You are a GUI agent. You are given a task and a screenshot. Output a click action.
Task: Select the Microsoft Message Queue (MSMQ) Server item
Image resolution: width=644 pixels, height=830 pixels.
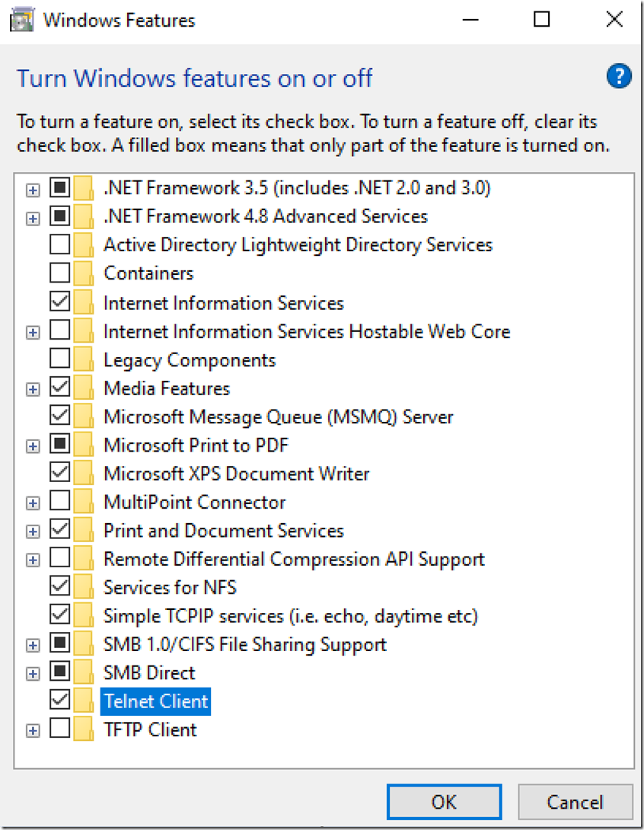click(x=278, y=417)
